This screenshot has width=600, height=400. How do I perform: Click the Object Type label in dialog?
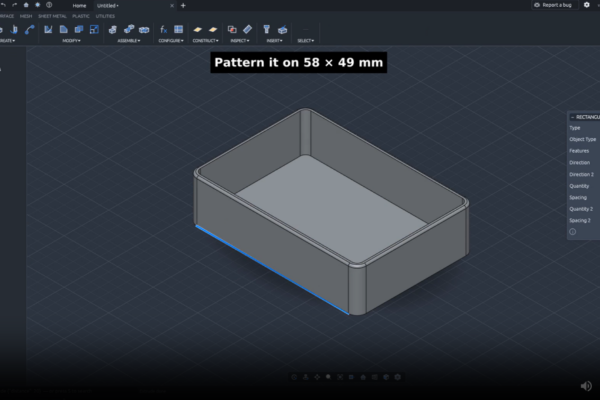pyautogui.click(x=582, y=139)
